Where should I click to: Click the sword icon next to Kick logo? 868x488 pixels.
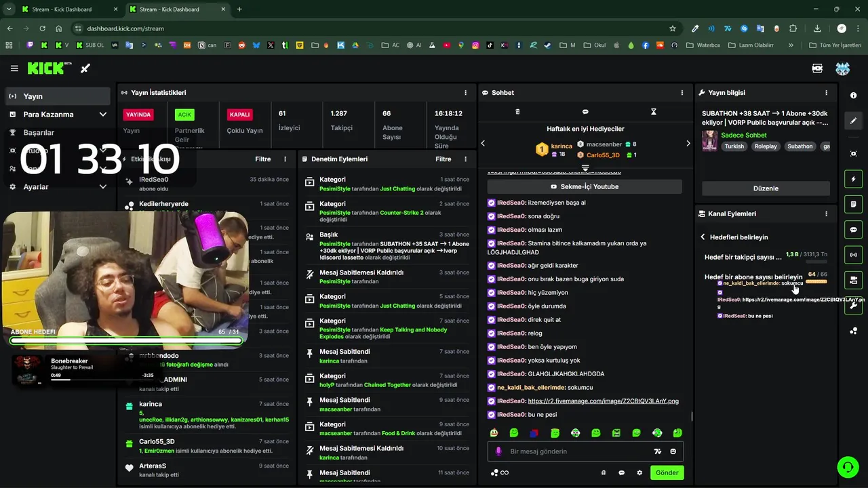click(85, 68)
